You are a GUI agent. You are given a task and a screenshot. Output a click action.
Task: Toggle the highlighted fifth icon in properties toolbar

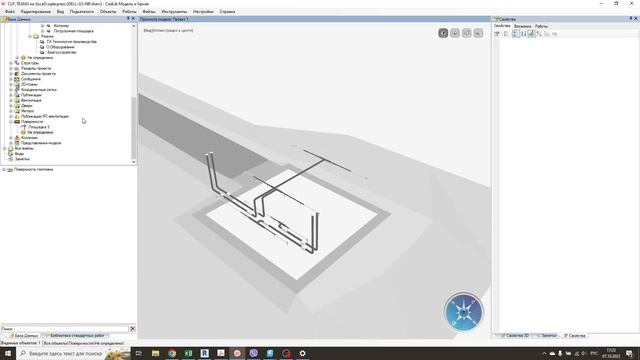tap(531, 34)
